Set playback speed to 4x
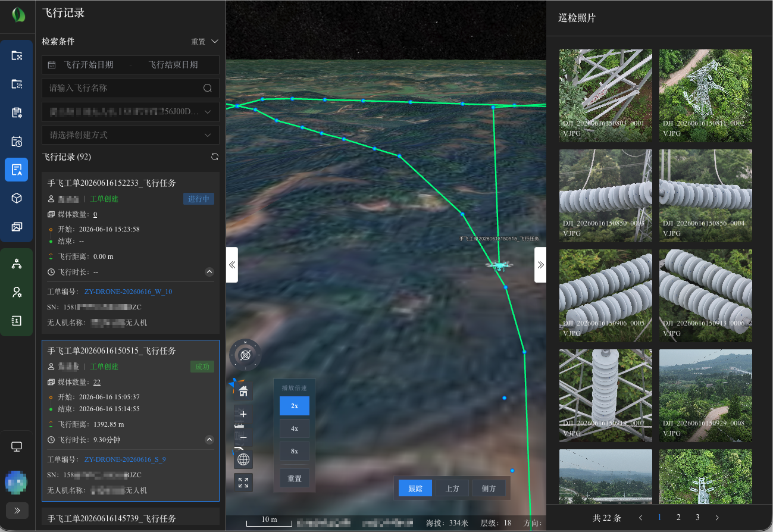Image resolution: width=773 pixels, height=532 pixels. pyautogui.click(x=295, y=428)
